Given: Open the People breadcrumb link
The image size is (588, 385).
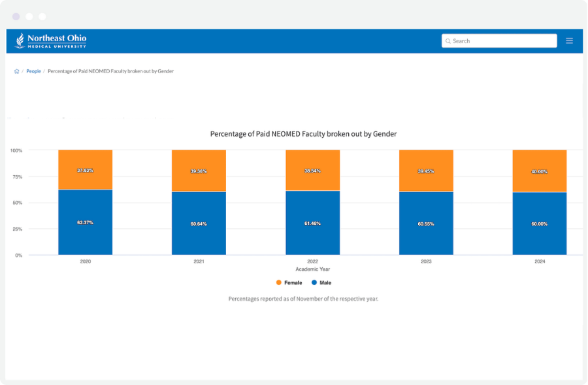Looking at the screenshot, I should click(33, 71).
